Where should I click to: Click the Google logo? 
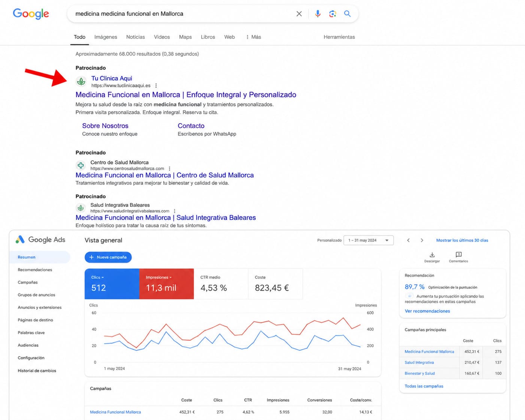31,13
